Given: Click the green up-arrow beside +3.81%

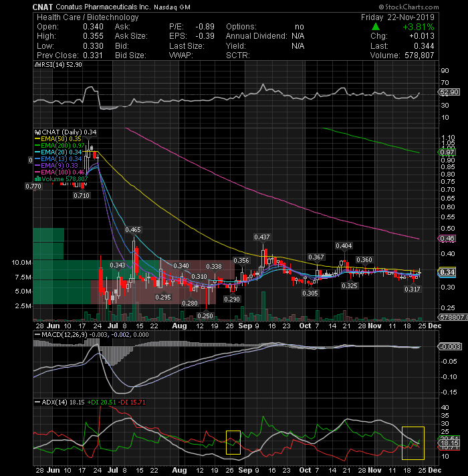Looking at the screenshot, I should pyautogui.click(x=376, y=27).
